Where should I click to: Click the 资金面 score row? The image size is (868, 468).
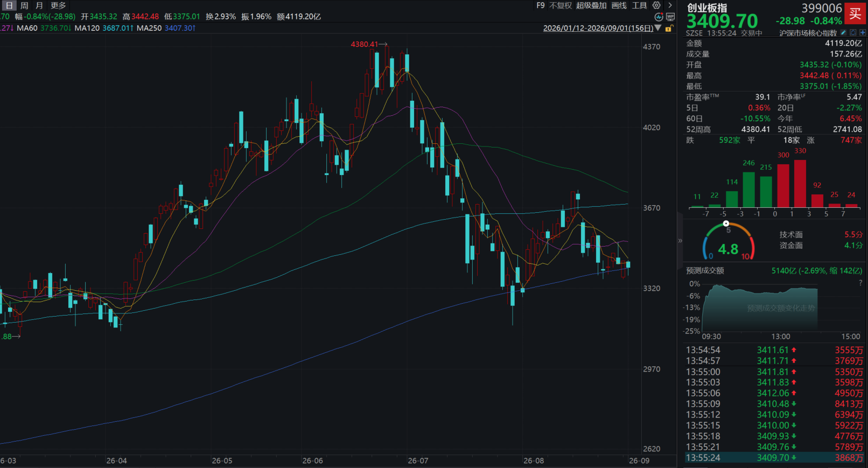[820, 246]
